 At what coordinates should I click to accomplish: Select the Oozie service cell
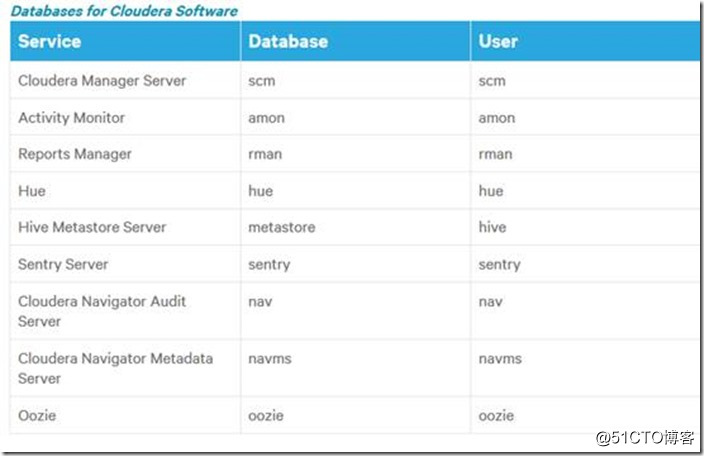point(125,415)
